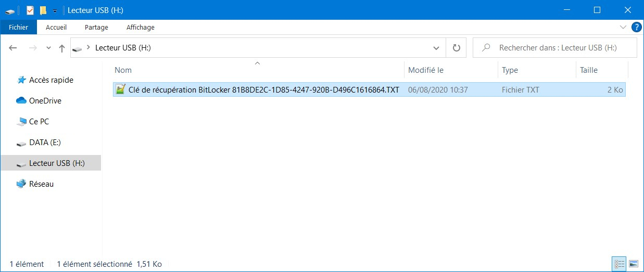Image resolution: width=644 pixels, height=272 pixels.
Task: Click the address bar path Lecteur USB (H:)
Action: [123, 48]
